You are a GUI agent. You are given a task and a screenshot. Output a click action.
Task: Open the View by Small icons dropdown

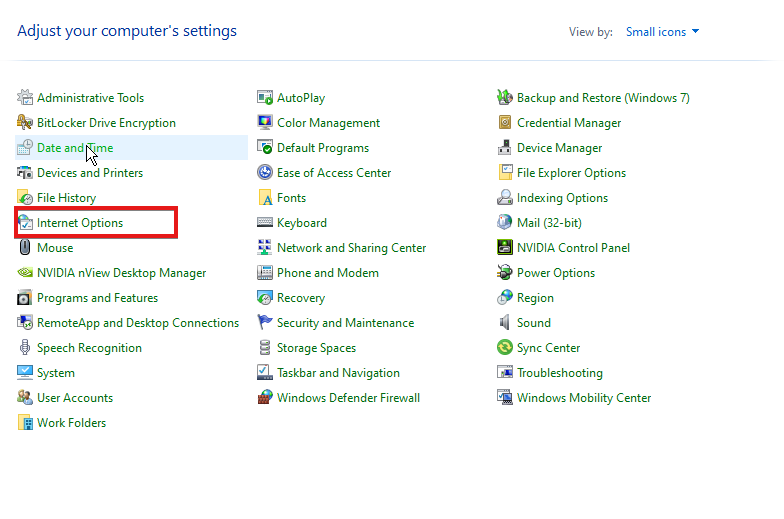tap(662, 32)
